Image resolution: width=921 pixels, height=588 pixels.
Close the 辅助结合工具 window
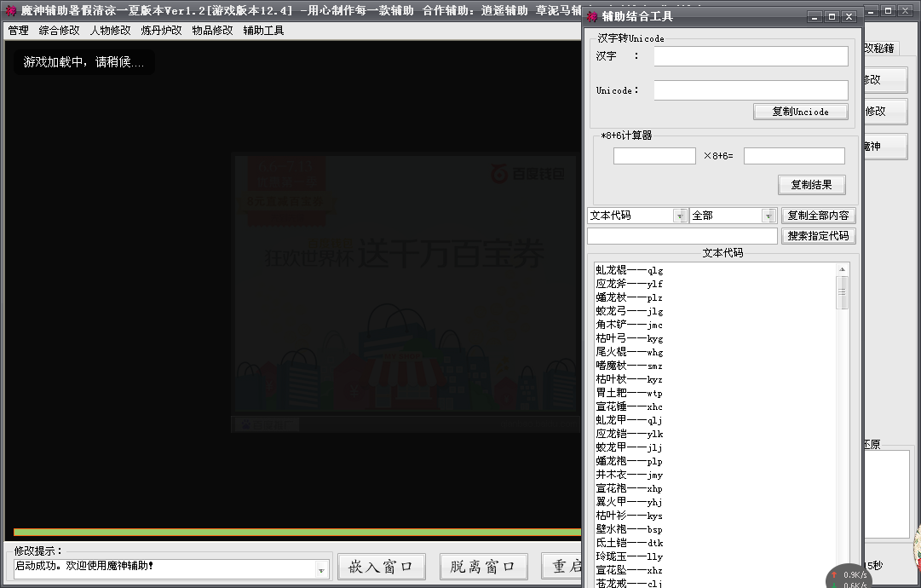tap(849, 16)
